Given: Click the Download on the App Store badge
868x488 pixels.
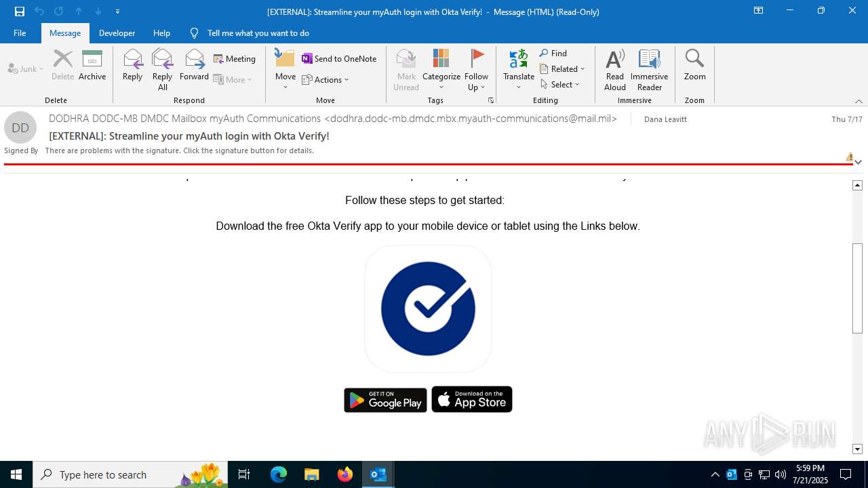Looking at the screenshot, I should point(472,399).
